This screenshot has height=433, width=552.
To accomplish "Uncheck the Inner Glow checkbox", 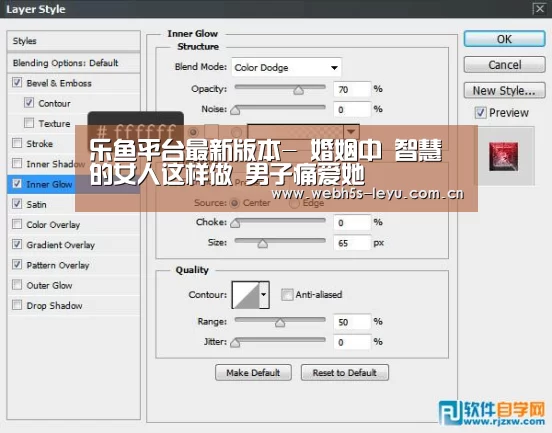I will [x=17, y=183].
